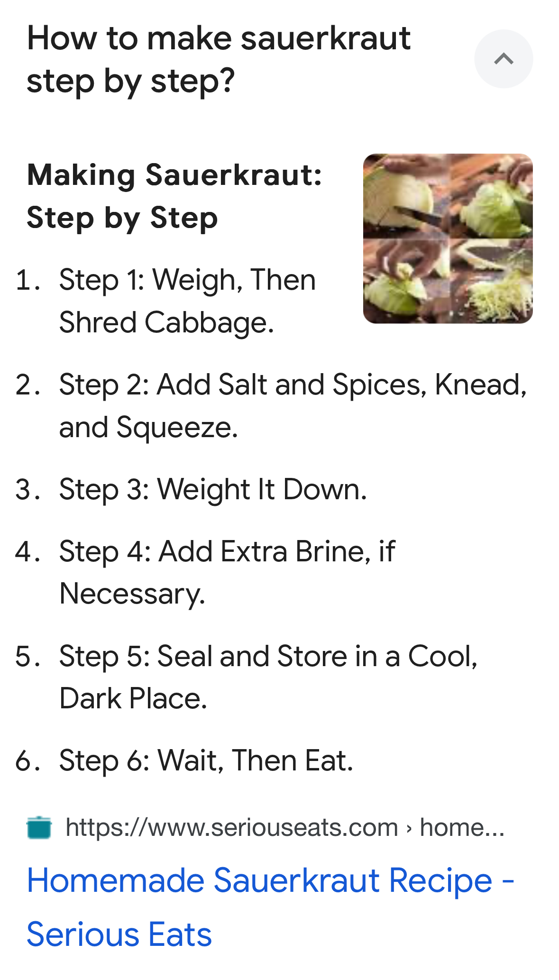The width and height of the screenshot is (559, 980).
Task: Open the cabbage cutting thumbnail image
Action: tap(448, 238)
